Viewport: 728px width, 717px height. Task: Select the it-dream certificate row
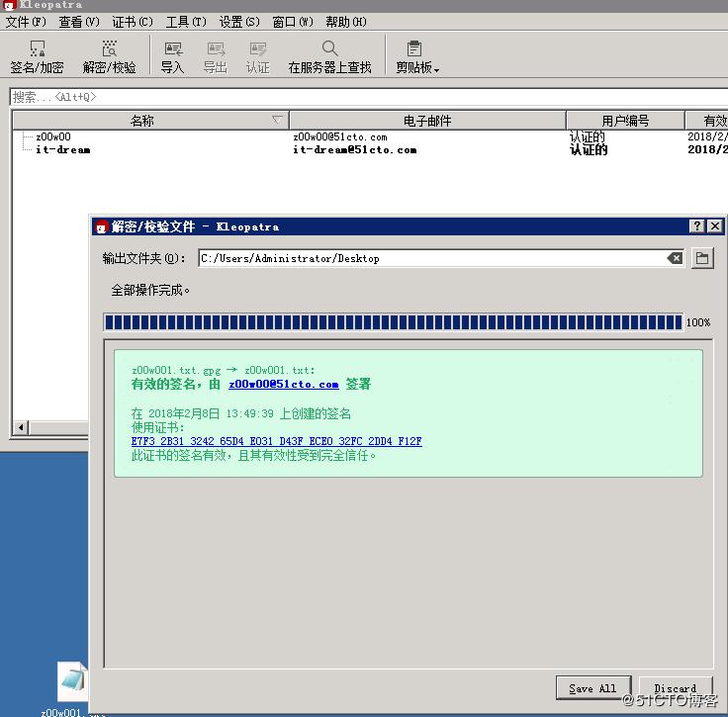(x=62, y=149)
